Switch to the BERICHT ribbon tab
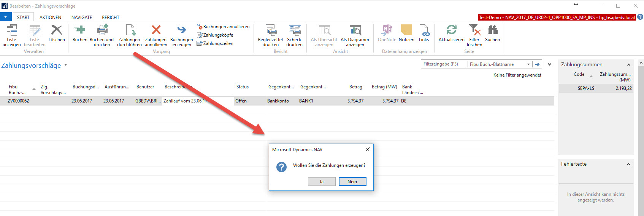644x216 pixels. pos(111,17)
